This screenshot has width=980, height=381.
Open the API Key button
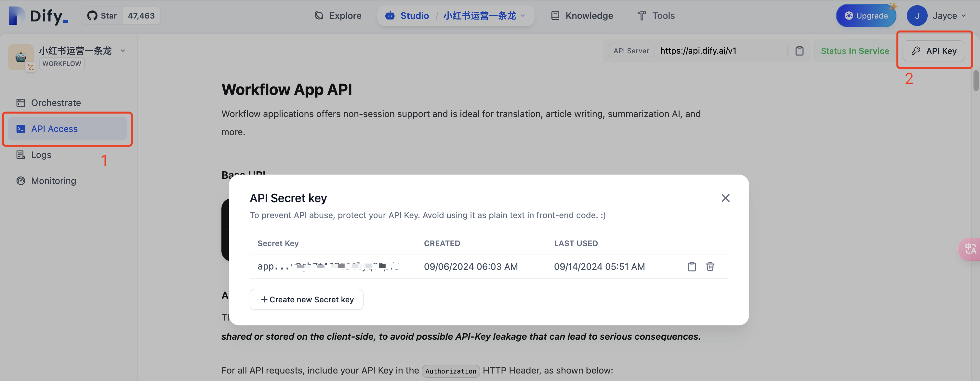coord(934,51)
